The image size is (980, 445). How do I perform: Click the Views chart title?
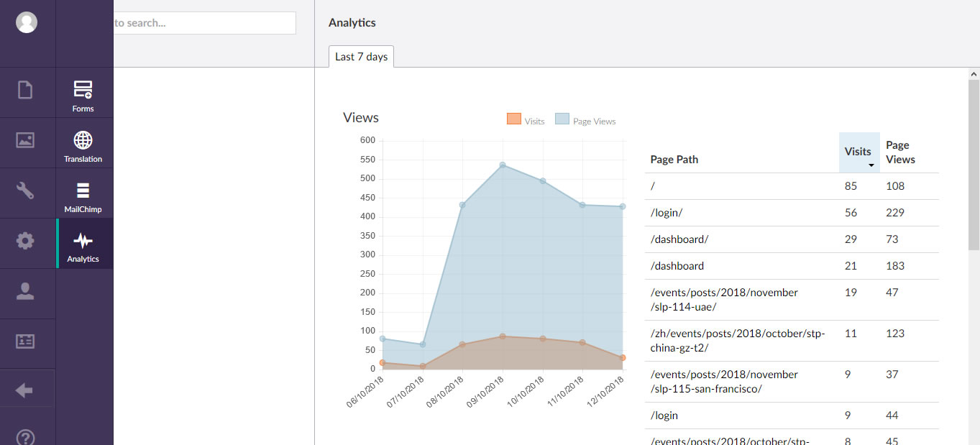click(x=361, y=117)
